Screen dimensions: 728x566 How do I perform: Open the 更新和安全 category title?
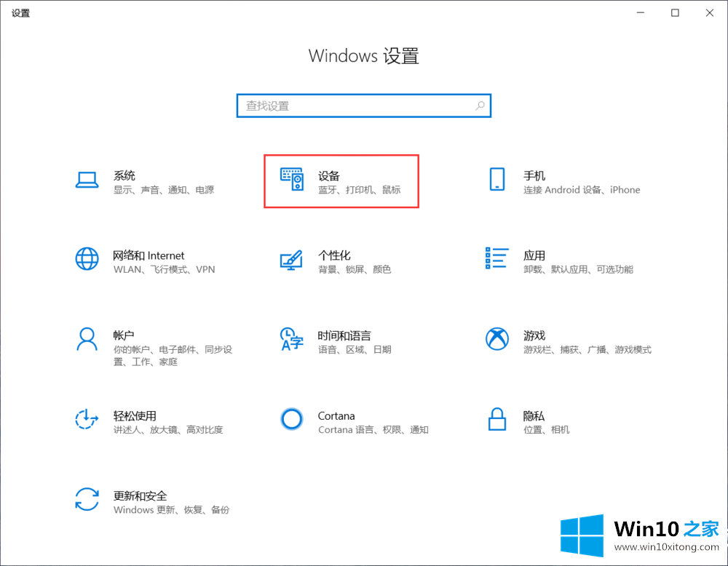click(x=141, y=496)
